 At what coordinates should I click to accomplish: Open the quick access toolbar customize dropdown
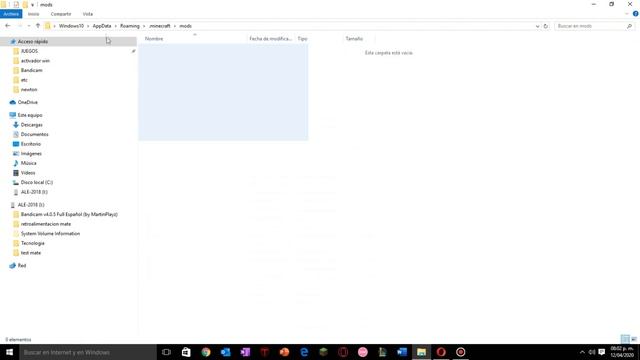tap(32, 5)
